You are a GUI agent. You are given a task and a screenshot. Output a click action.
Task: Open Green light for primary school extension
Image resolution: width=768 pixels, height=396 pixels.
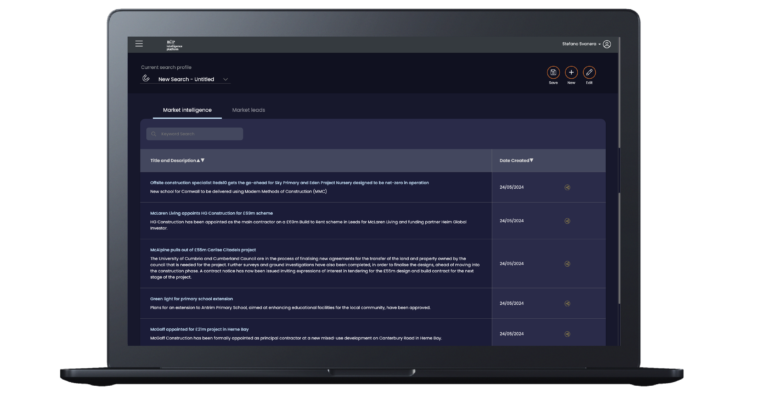(192, 298)
